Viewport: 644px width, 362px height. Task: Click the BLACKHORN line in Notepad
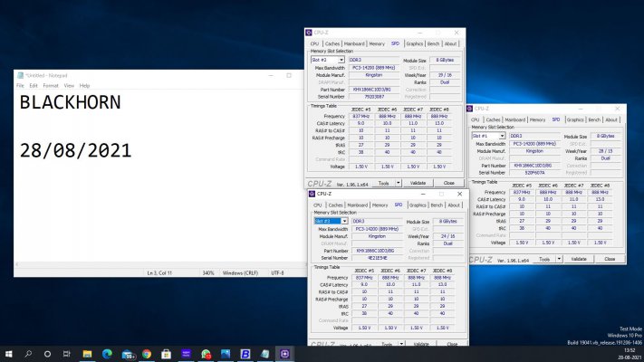71,102
